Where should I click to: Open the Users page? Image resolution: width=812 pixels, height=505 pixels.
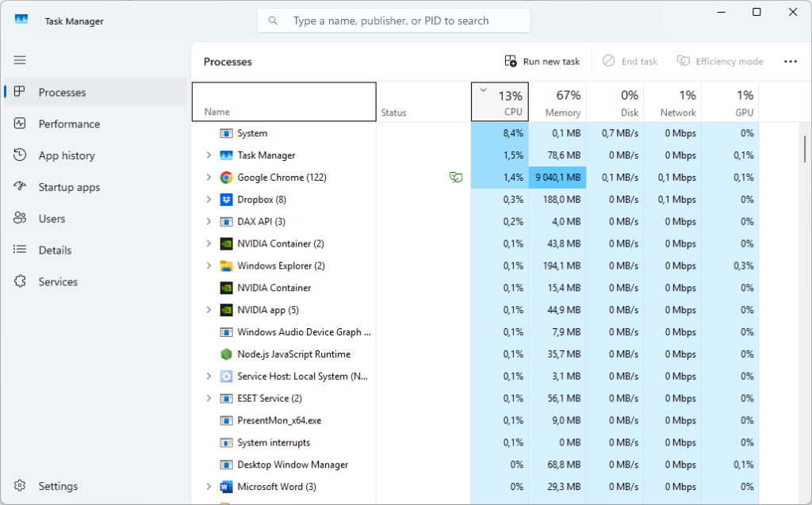click(x=95, y=218)
